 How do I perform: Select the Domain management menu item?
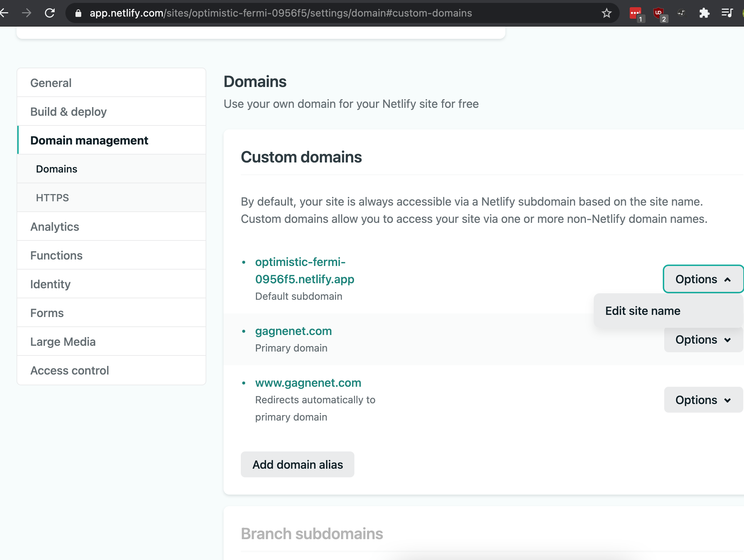(89, 140)
